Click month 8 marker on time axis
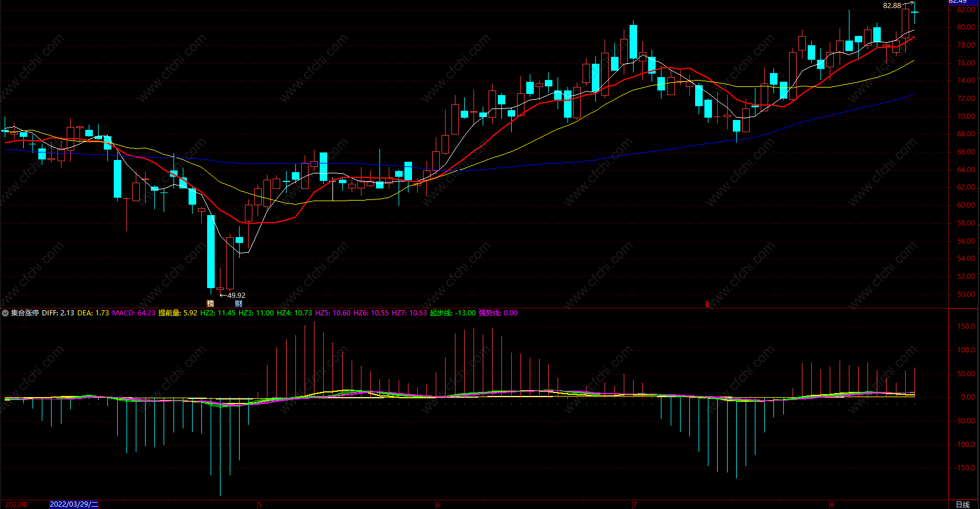 click(831, 504)
